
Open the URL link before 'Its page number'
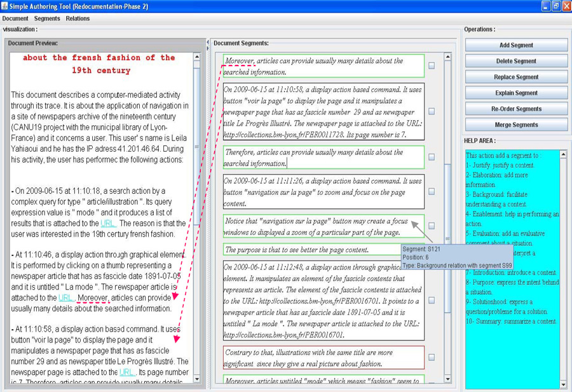coord(127,372)
